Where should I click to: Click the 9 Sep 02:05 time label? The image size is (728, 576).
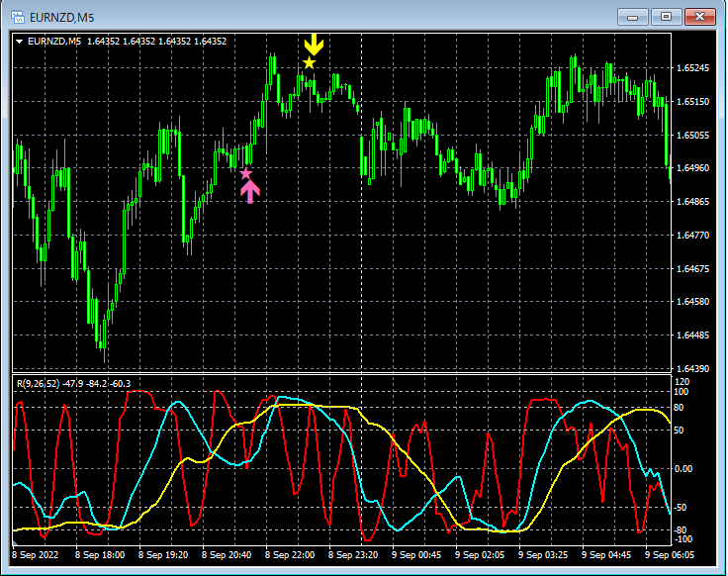(480, 555)
